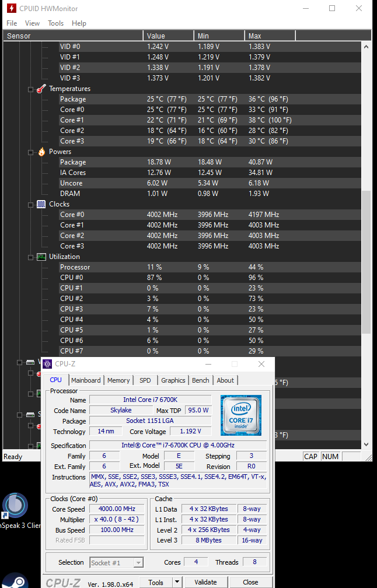Open the File menu in HWMonitor
Image resolution: width=377 pixels, height=588 pixels.
[12, 23]
